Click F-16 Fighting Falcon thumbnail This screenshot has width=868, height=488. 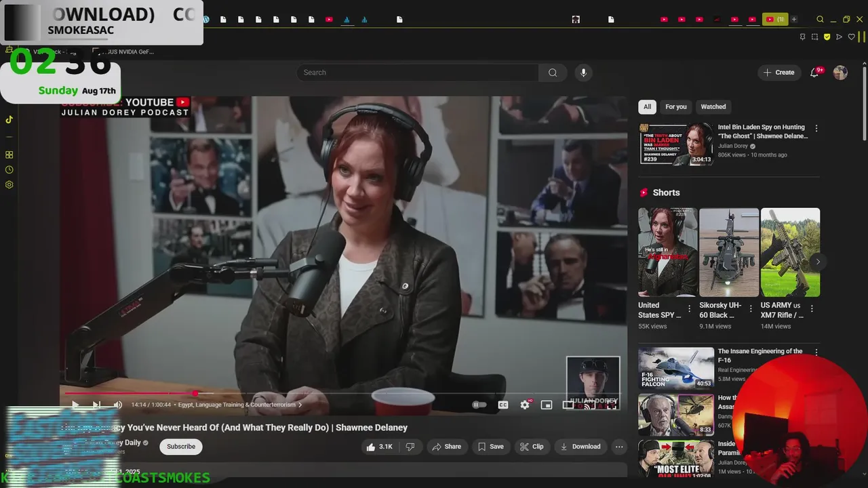(x=676, y=368)
